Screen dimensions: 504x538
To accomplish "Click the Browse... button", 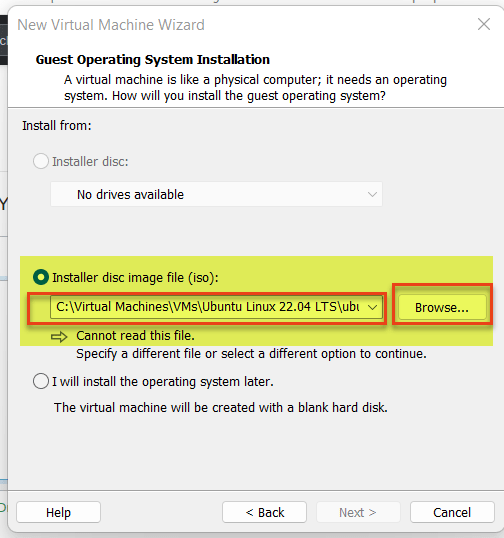I will 442,307.
